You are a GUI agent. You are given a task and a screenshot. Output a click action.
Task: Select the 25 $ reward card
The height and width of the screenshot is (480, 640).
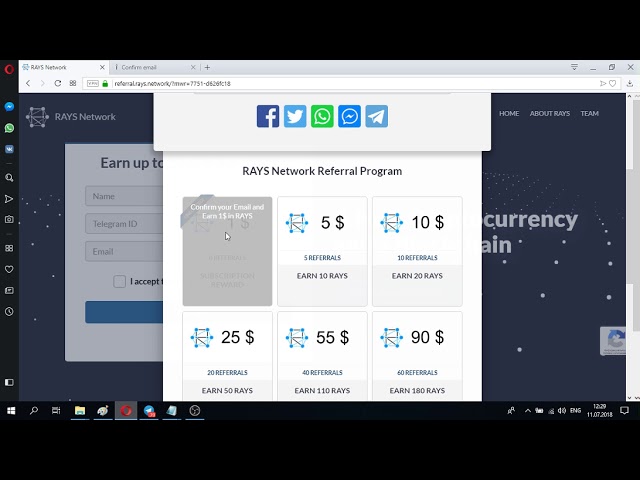[227, 356]
